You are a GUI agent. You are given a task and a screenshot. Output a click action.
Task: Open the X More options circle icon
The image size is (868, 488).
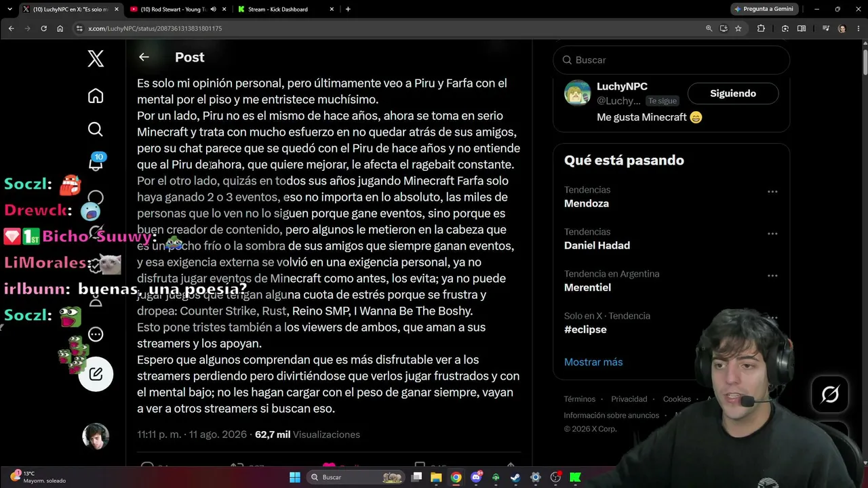pos(96,334)
